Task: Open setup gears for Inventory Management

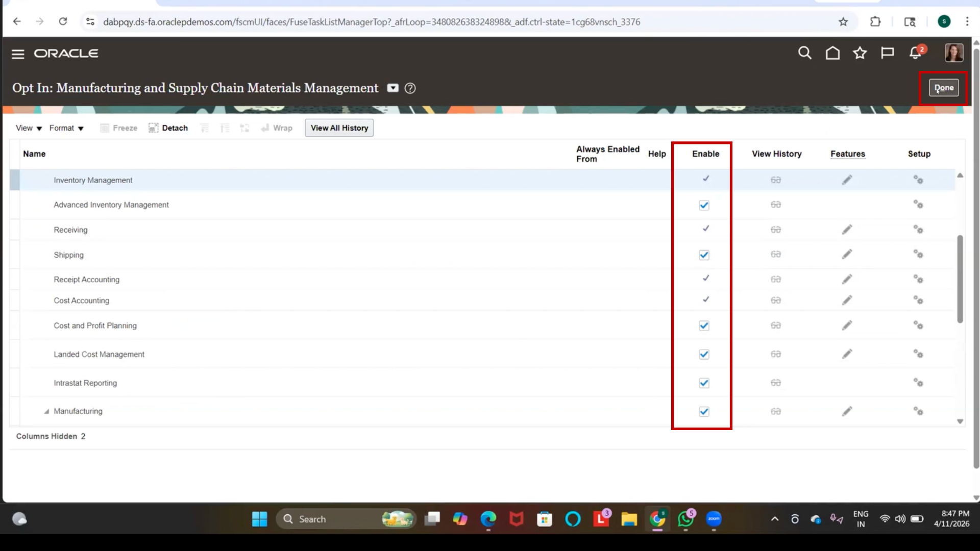Action: (918, 180)
